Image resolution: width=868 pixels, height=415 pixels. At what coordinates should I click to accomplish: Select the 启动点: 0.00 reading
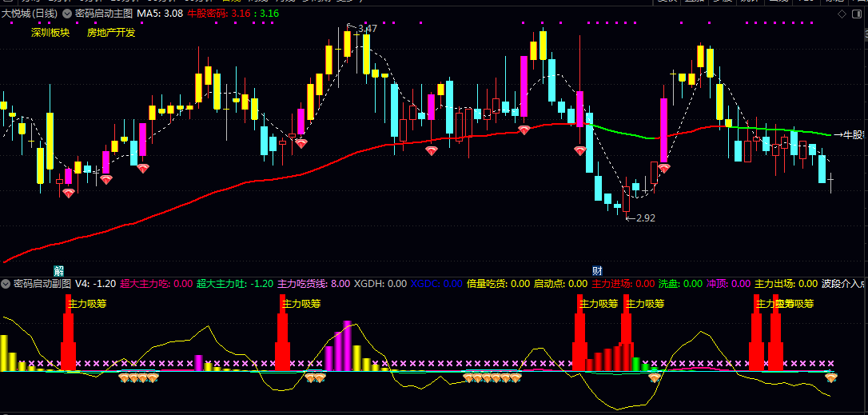560,284
